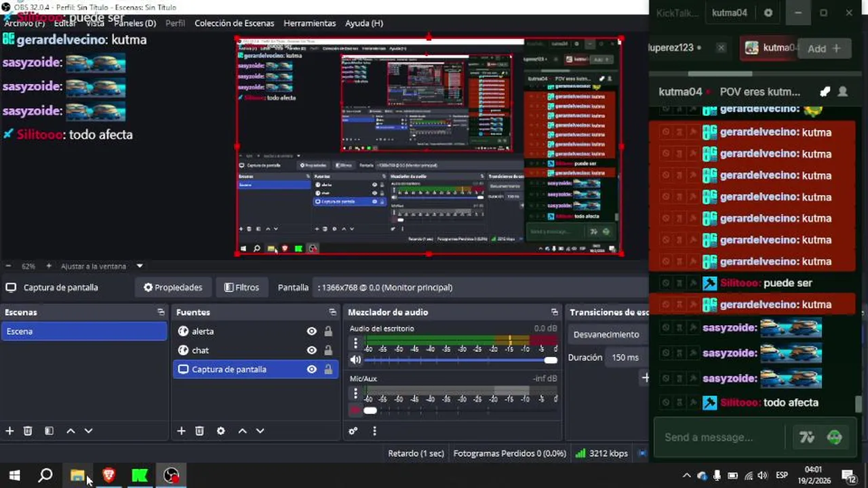Add a new source in Fuentes panel
Image resolution: width=868 pixels, height=488 pixels.
[181, 431]
